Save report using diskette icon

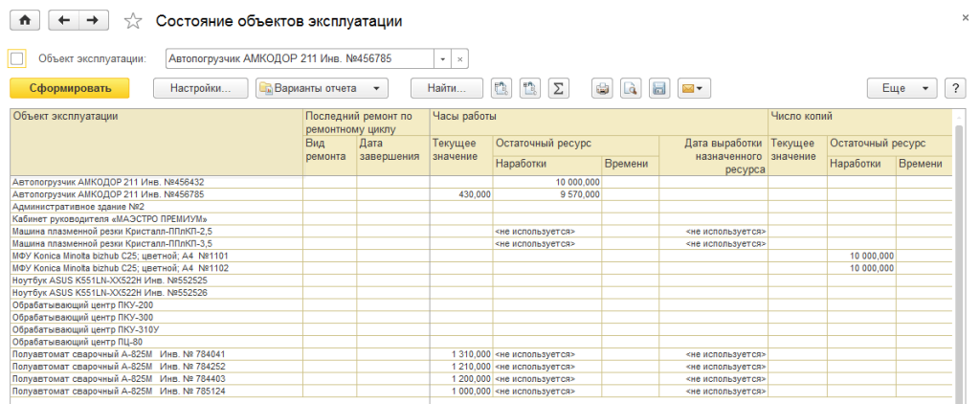658,88
